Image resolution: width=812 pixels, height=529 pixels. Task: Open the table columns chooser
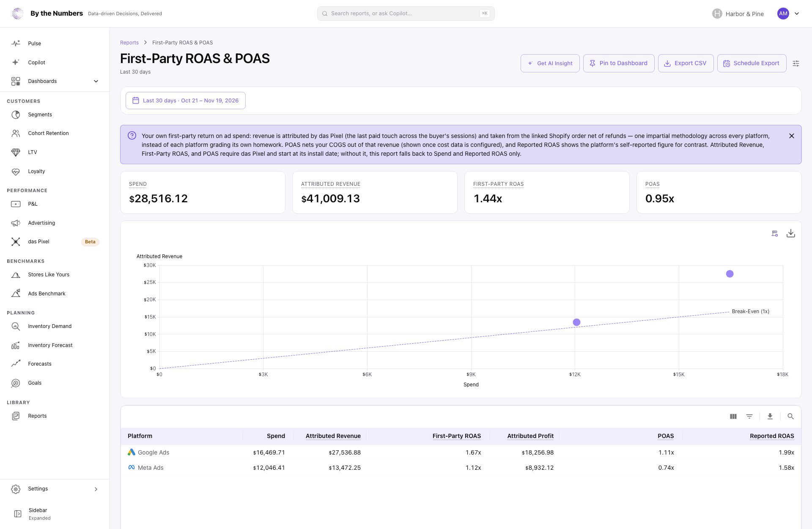[x=733, y=416]
